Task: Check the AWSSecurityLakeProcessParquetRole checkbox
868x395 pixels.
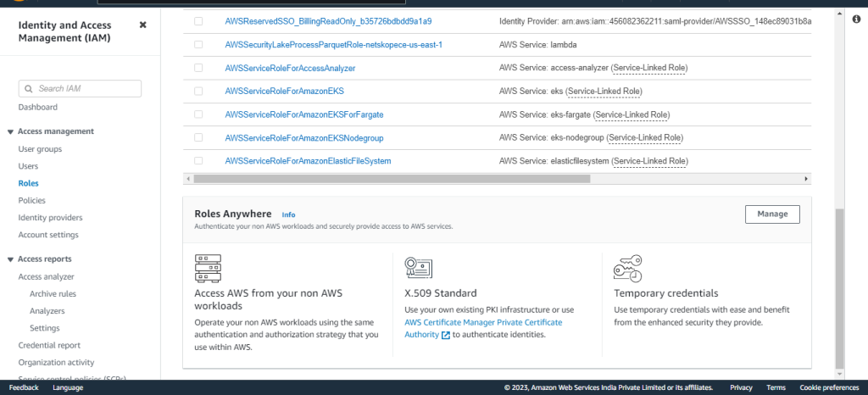Action: click(x=198, y=44)
